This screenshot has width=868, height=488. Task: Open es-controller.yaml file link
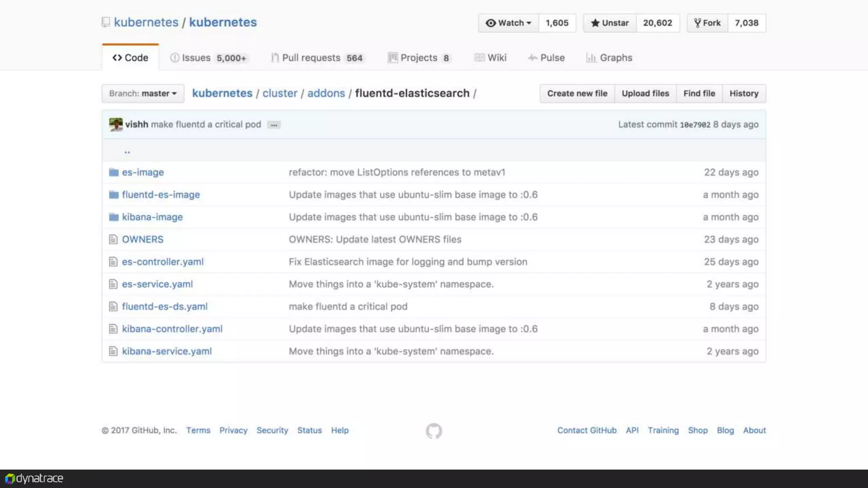[163, 262]
